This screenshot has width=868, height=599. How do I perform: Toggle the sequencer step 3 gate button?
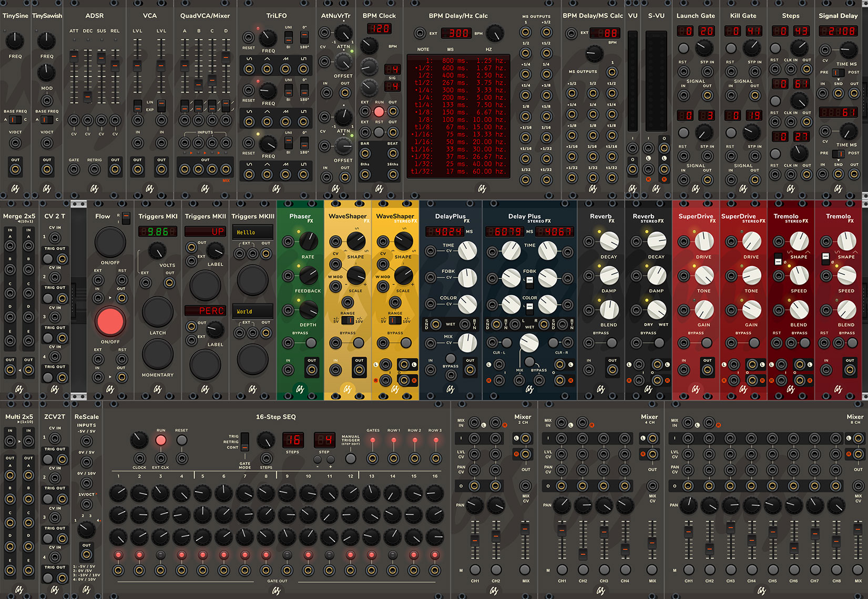tap(160, 555)
